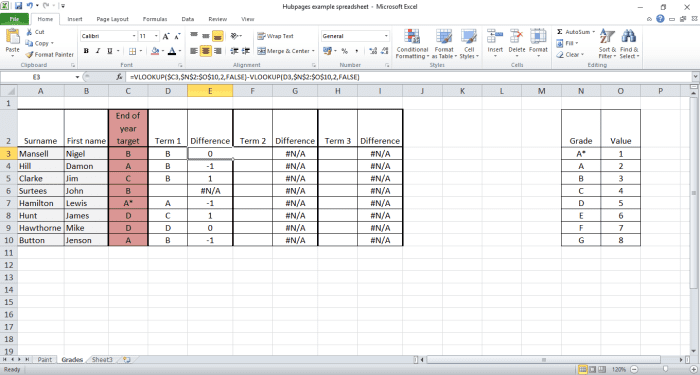Open the Paint worksheet tab
This screenshot has height=375, width=700.
coord(45,359)
